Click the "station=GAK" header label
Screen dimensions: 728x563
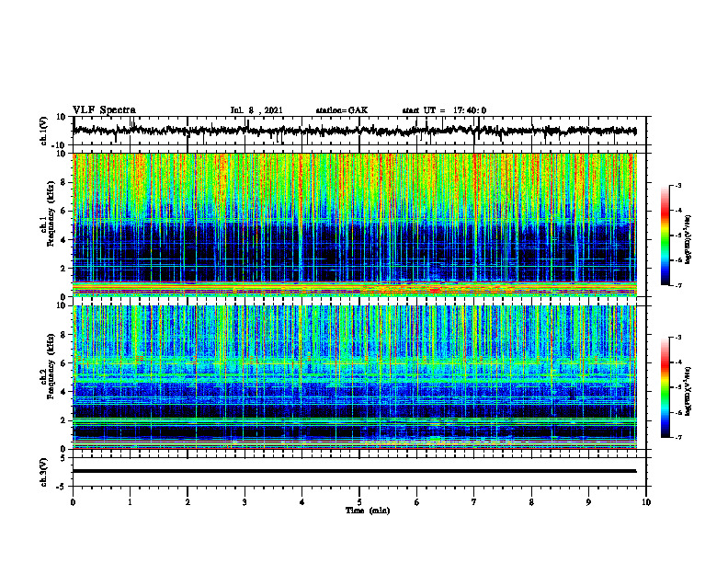coord(342,110)
